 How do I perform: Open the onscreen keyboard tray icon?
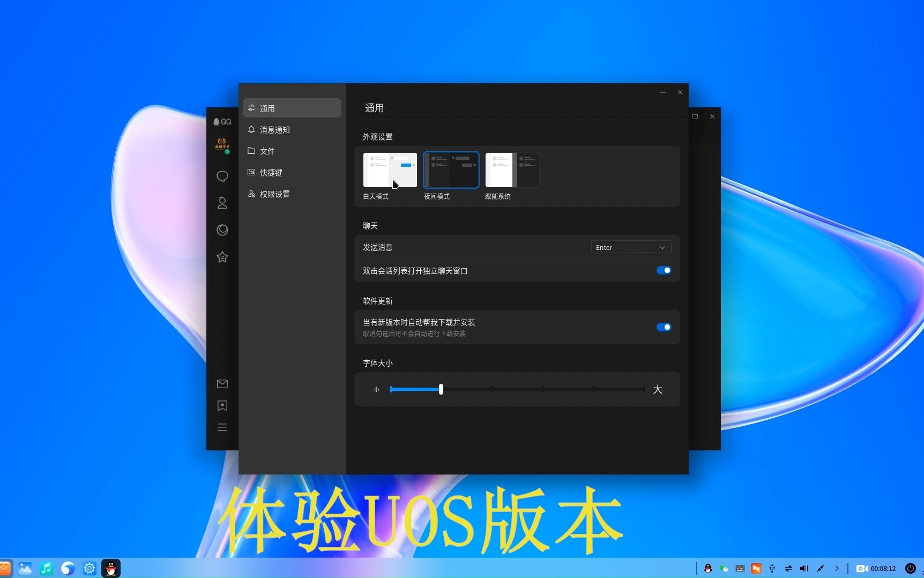click(740, 568)
